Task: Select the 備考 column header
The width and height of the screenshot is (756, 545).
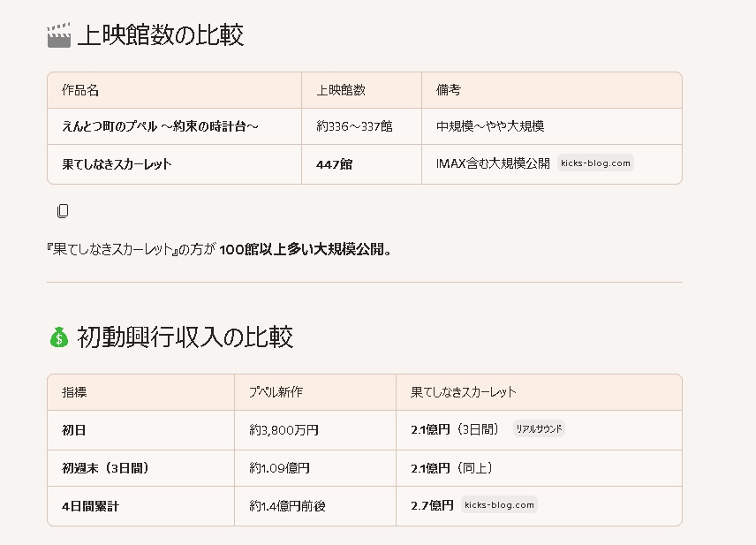Action: coord(448,90)
